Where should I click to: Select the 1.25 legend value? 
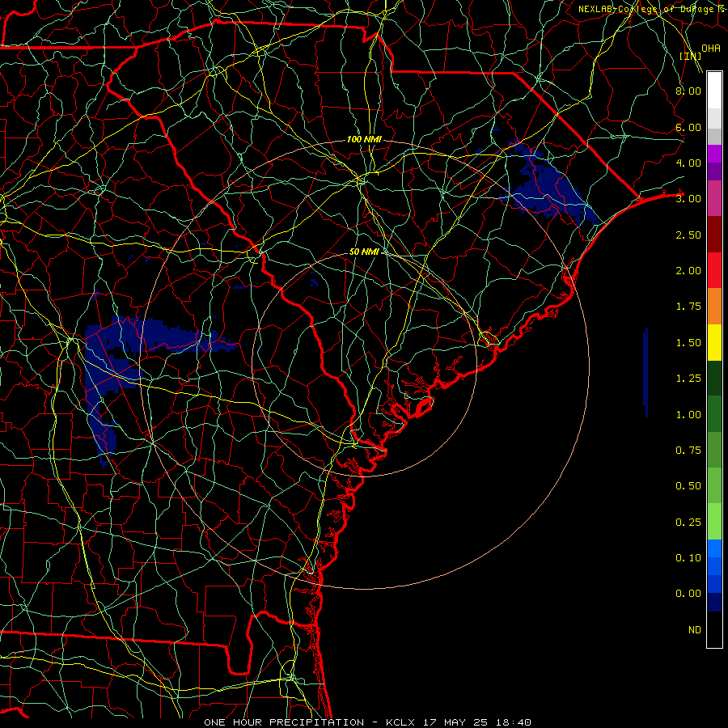(688, 379)
